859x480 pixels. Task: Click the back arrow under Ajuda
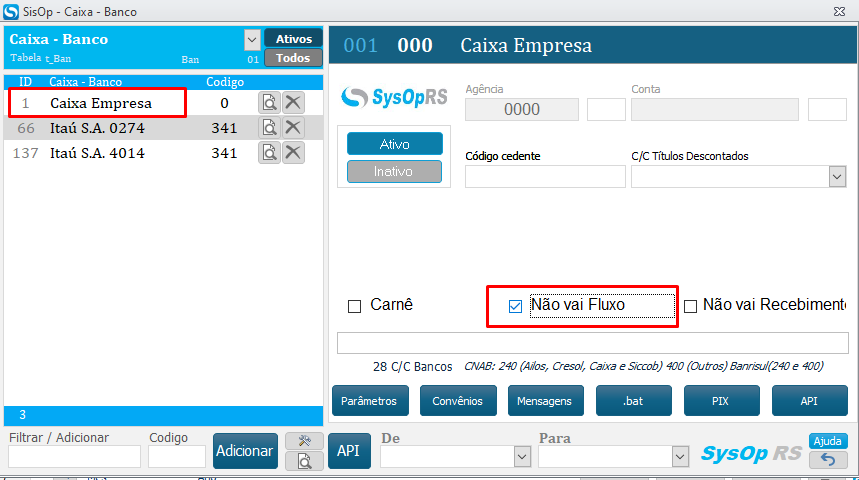[828, 459]
